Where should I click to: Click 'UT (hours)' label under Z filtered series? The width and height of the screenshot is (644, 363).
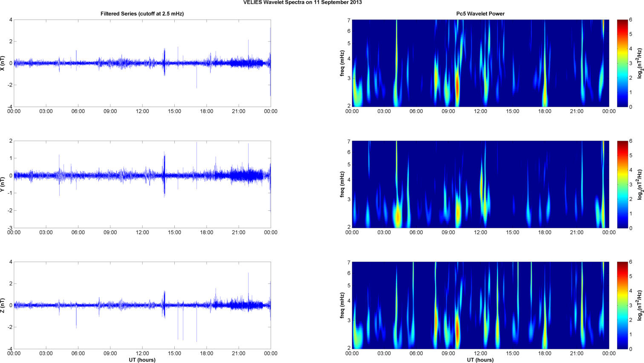pyautogui.click(x=142, y=360)
